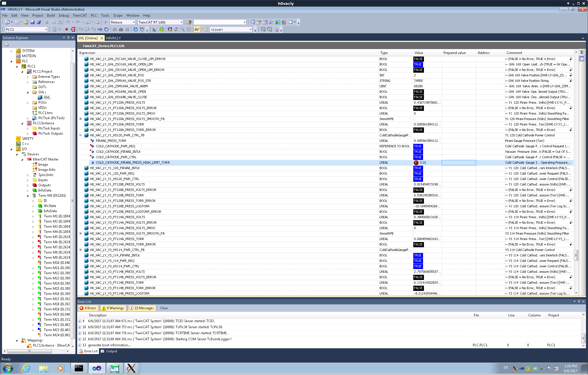588x375 pixels.
Task: Expand the POUs folder
Action: (28, 103)
